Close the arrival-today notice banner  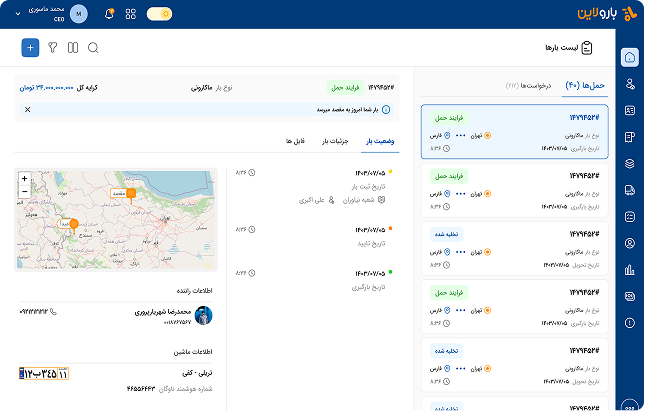tap(28, 109)
